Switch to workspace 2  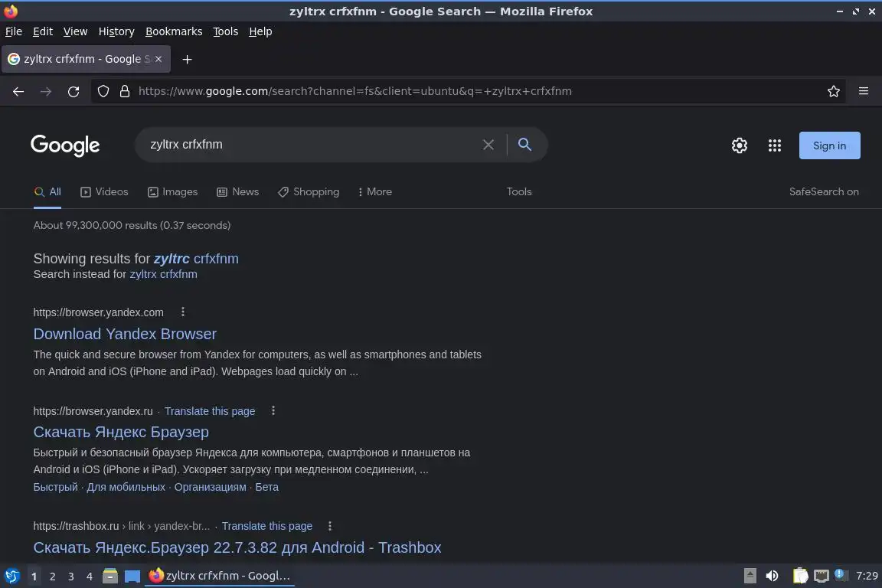tap(52, 577)
